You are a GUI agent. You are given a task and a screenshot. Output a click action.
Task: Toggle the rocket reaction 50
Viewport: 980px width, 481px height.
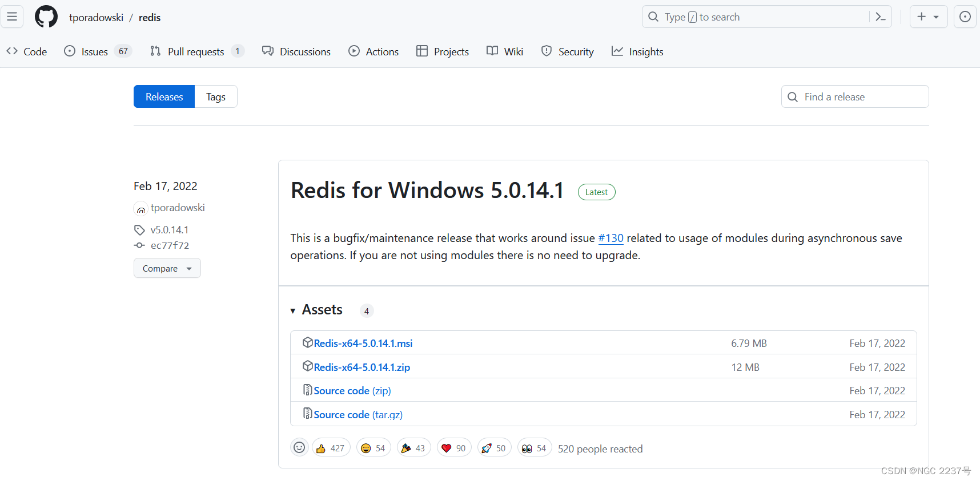click(494, 448)
